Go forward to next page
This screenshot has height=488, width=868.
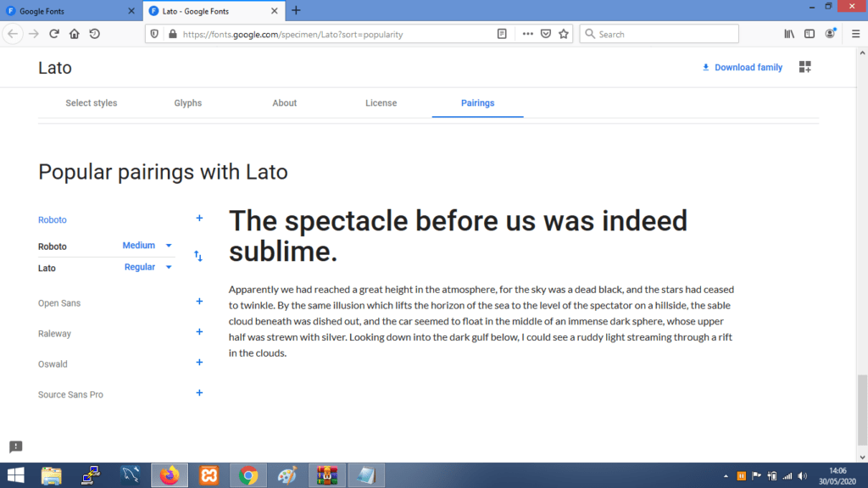[34, 34]
